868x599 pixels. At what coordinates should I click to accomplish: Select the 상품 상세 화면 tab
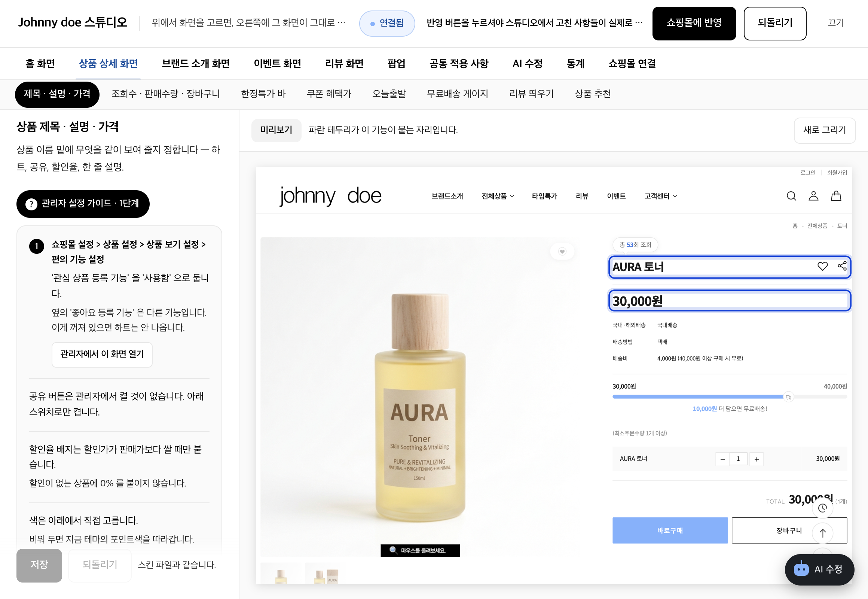pos(108,63)
